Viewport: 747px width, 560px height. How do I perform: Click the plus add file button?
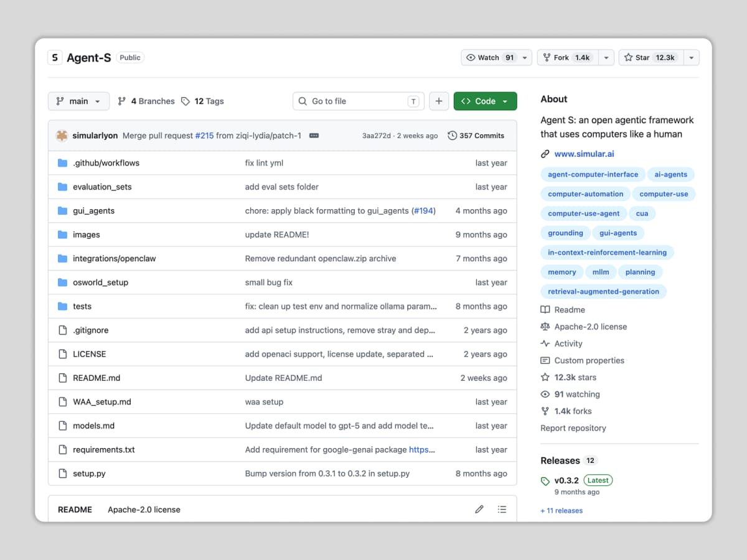pyautogui.click(x=439, y=101)
